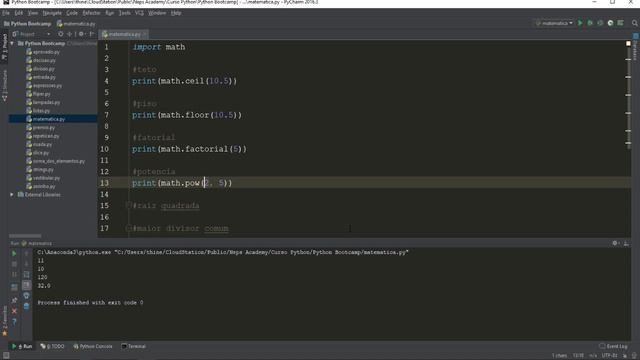Collapse all icon in the Project toolbar
The image size is (640, 360).
coord(69,34)
